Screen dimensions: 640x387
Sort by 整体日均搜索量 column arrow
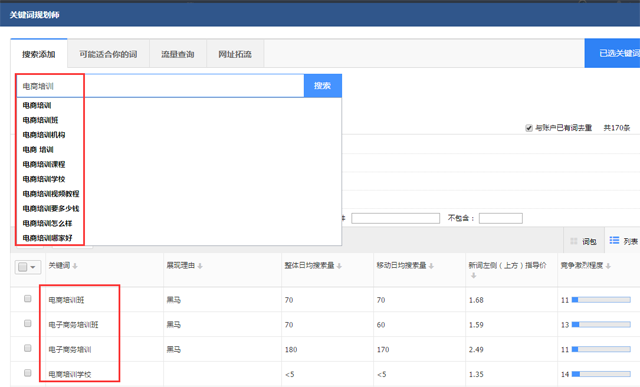click(x=339, y=266)
